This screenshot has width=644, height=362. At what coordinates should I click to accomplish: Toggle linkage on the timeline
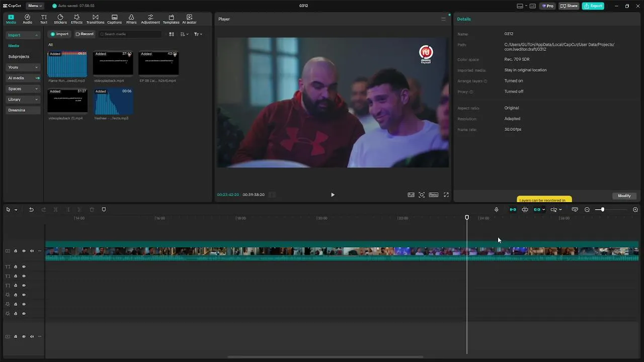[x=537, y=210]
